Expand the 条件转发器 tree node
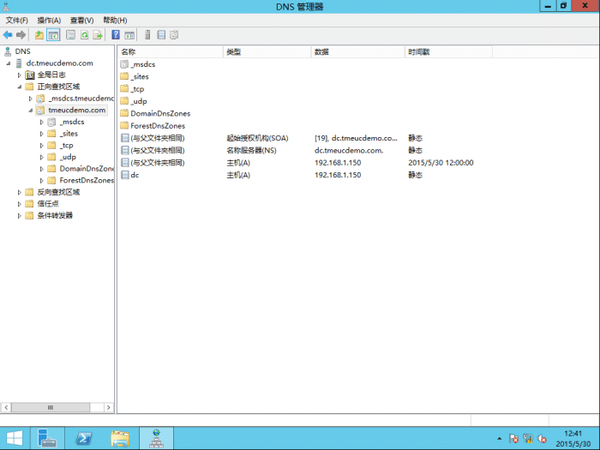The image size is (600, 450). coord(20,215)
